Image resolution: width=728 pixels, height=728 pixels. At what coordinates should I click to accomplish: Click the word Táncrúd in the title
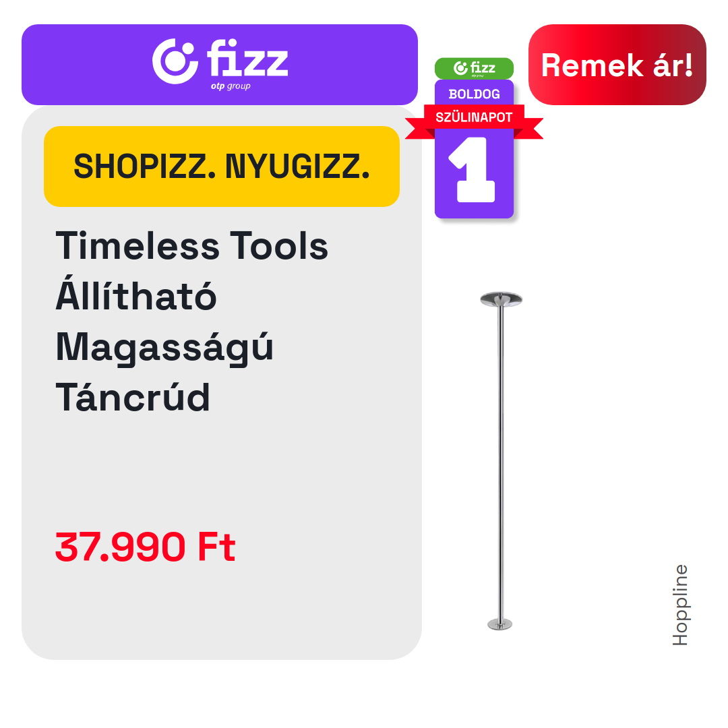pyautogui.click(x=133, y=398)
